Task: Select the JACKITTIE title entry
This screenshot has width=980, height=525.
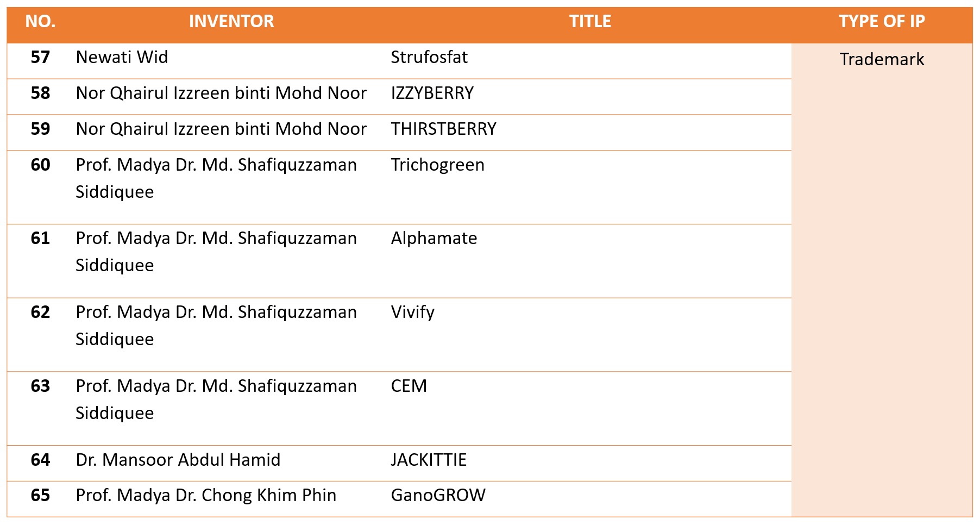Action: 429,460
